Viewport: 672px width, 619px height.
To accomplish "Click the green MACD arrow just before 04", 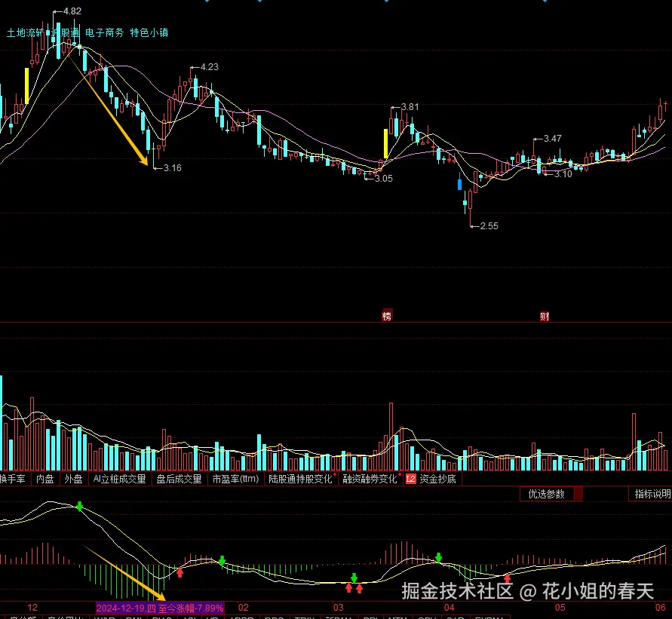I will [x=438, y=557].
